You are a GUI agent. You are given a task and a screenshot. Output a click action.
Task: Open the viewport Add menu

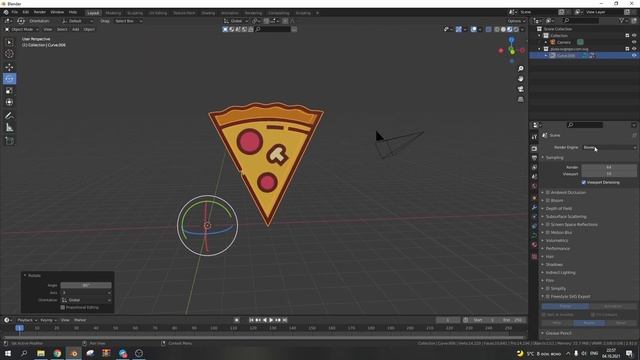(x=76, y=29)
